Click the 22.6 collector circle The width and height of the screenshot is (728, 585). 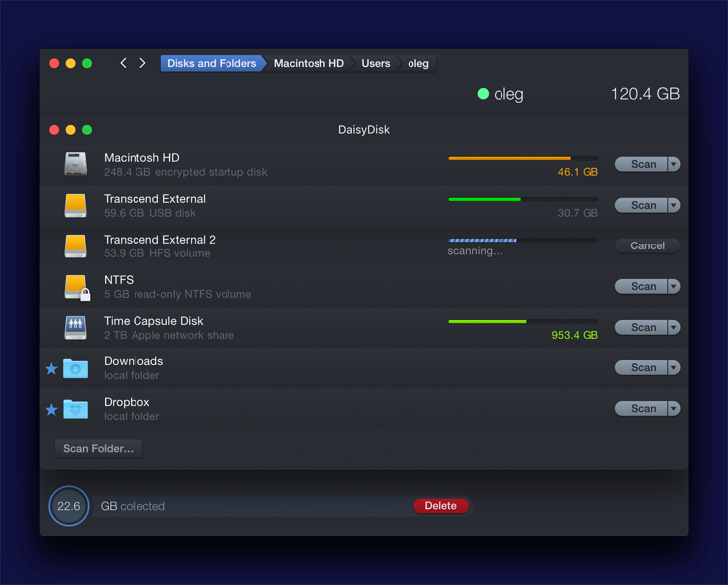(x=68, y=506)
